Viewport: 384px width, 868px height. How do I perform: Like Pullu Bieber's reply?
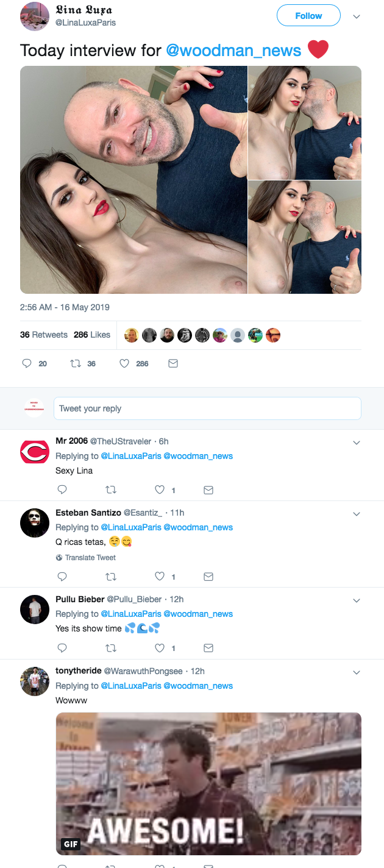(160, 647)
